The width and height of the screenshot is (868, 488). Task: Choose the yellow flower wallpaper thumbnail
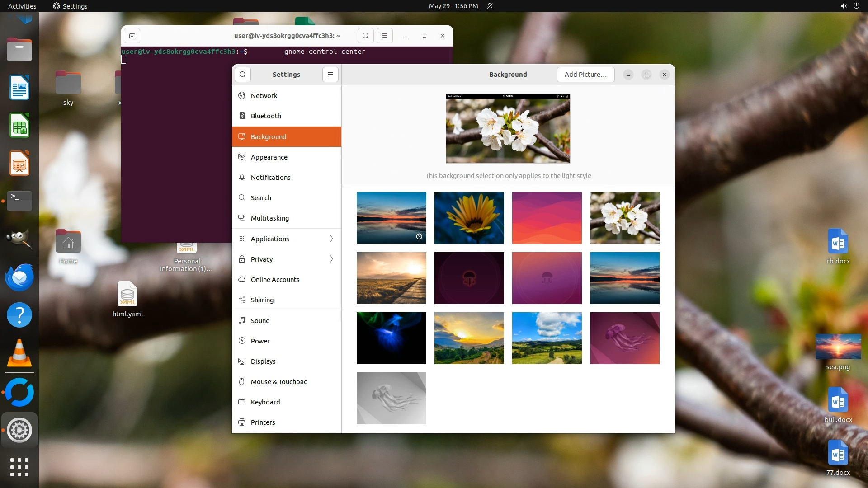pos(469,218)
